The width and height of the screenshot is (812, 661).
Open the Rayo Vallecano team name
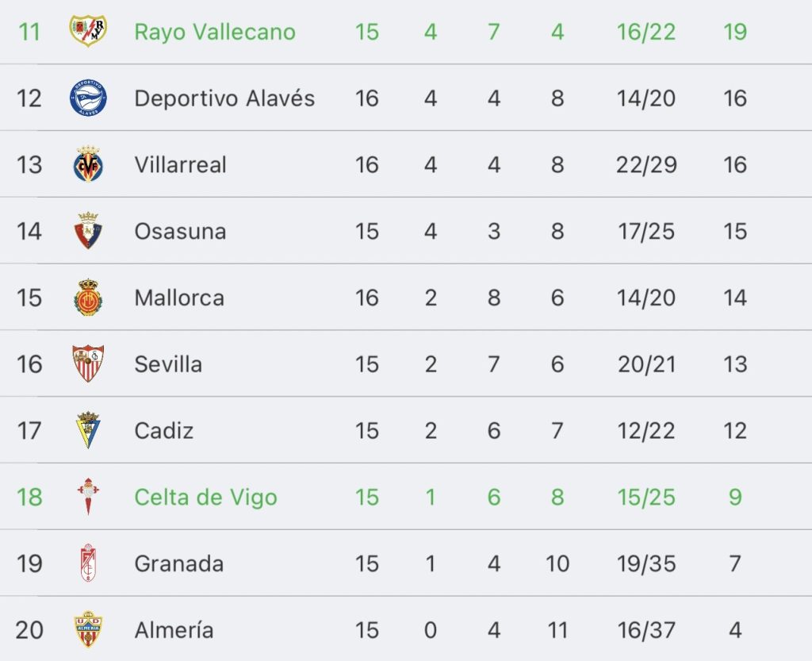[215, 32]
